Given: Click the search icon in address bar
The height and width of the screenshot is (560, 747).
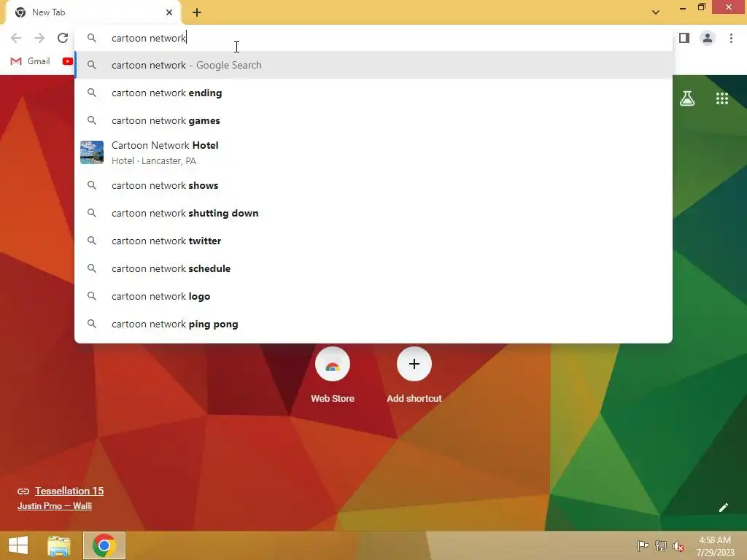Looking at the screenshot, I should point(92,38).
